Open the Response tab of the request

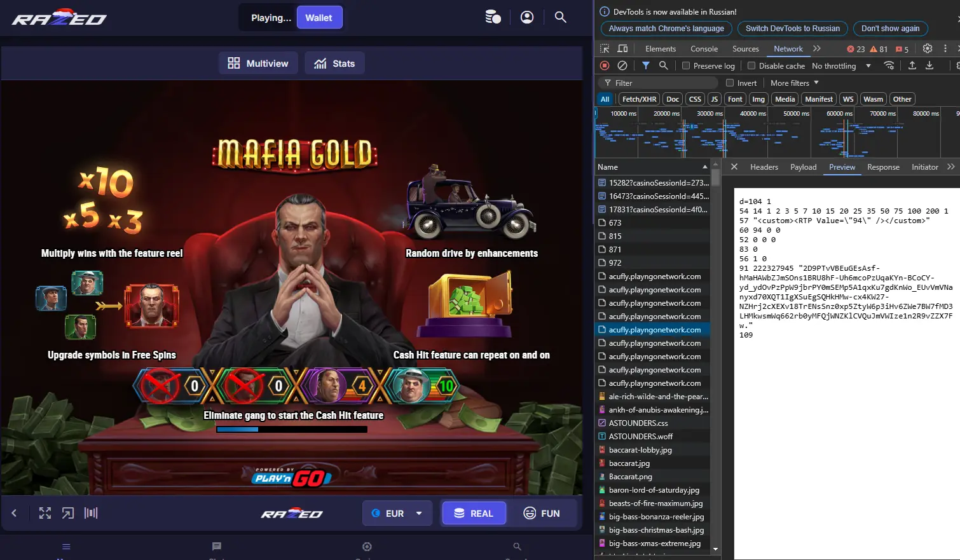click(x=883, y=167)
